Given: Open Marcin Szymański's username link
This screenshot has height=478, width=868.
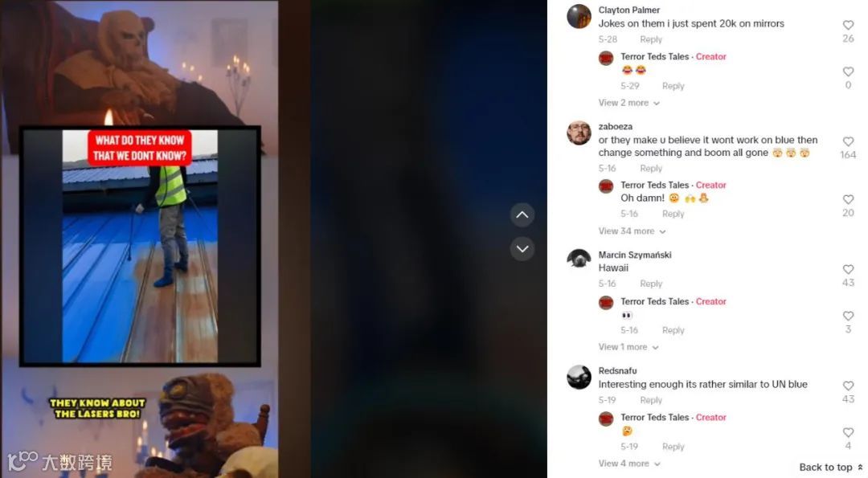Looking at the screenshot, I should 634,255.
